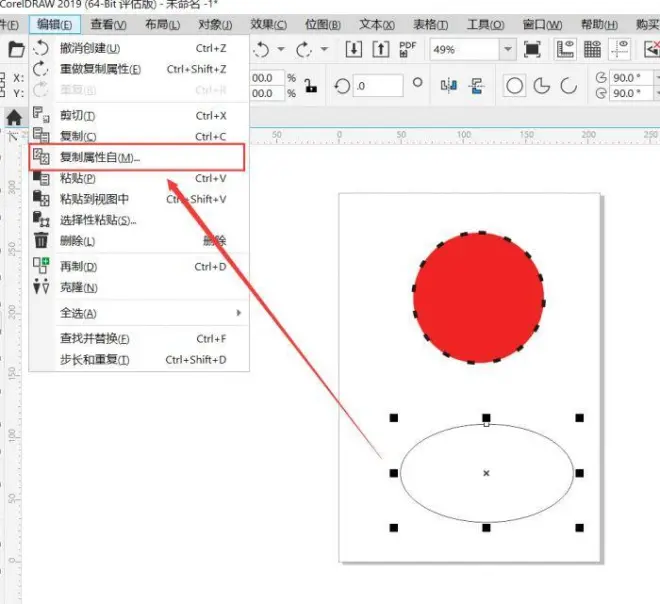Click the toolbar Undo arrow icon
660x604 pixels.
[262, 49]
